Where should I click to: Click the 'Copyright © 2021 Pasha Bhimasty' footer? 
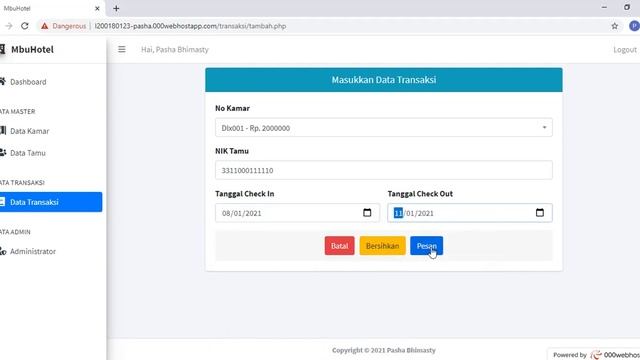[x=384, y=350]
